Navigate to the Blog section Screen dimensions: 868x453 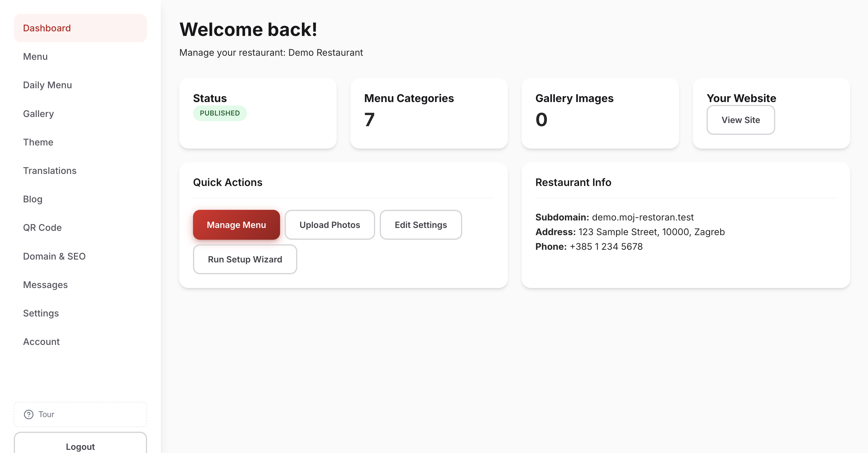(x=32, y=199)
